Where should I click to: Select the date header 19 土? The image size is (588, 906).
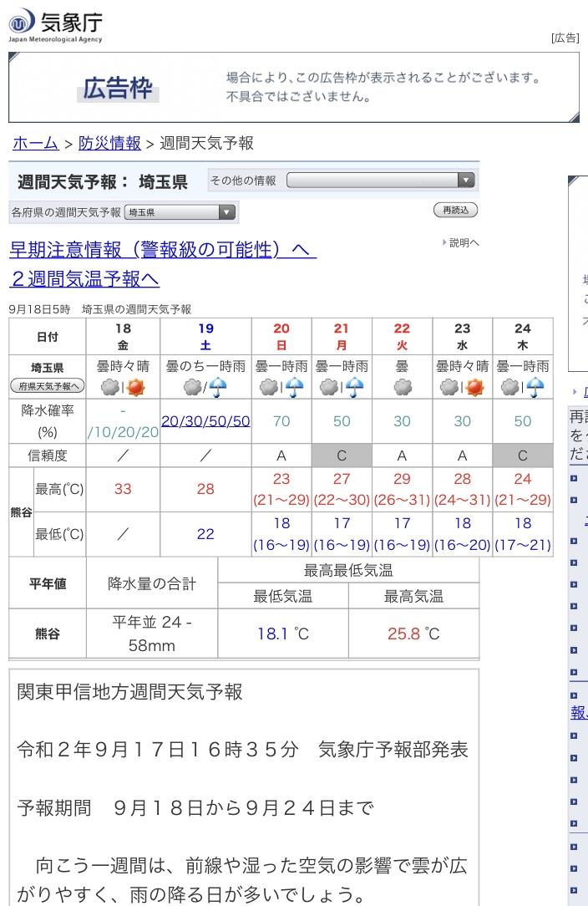click(205, 336)
